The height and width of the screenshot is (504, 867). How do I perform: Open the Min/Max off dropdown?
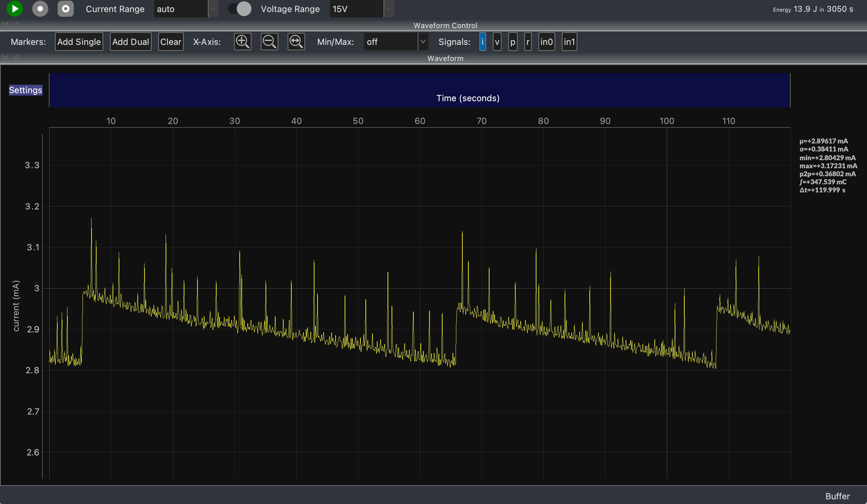pos(396,42)
